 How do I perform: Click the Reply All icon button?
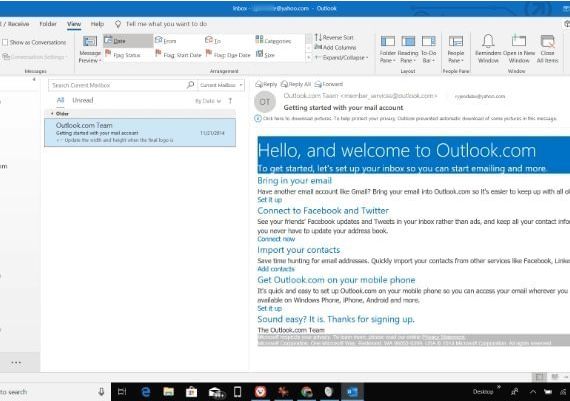[296, 84]
